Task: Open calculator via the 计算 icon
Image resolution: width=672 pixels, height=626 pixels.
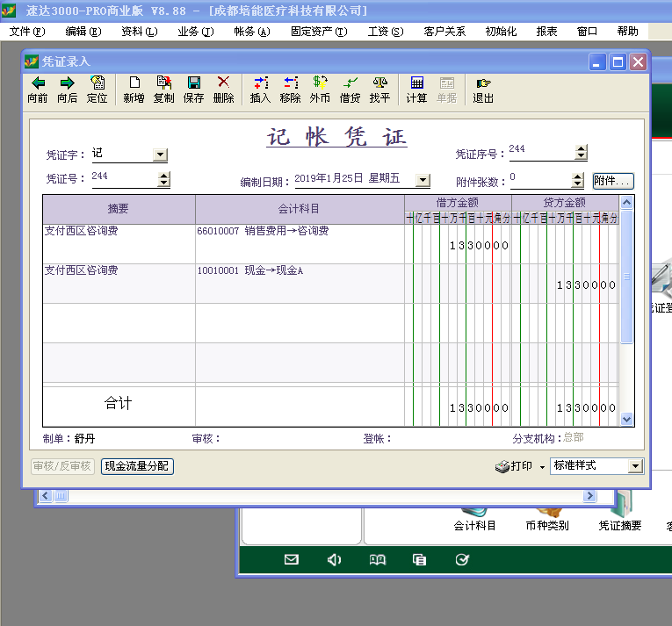Action: [x=416, y=90]
